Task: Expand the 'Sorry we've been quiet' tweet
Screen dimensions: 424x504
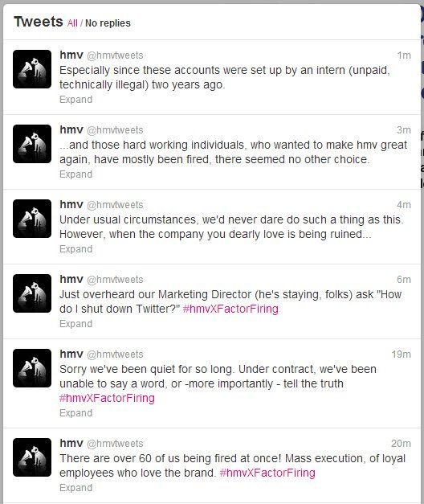Action: (75, 413)
